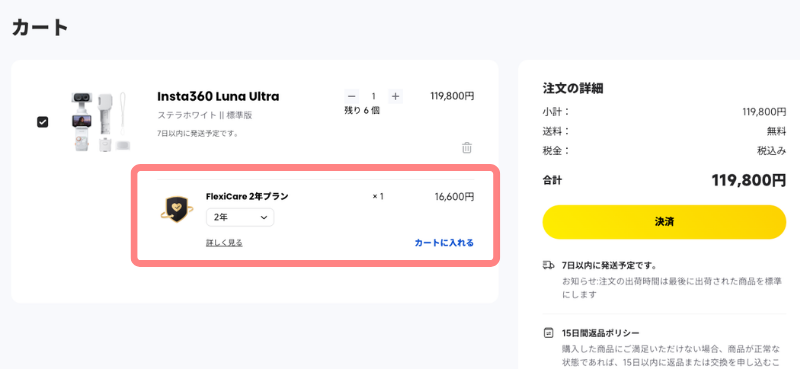800x370 pixels.
Task: Click the 合計 total amount 119,800円
Action: pos(748,180)
